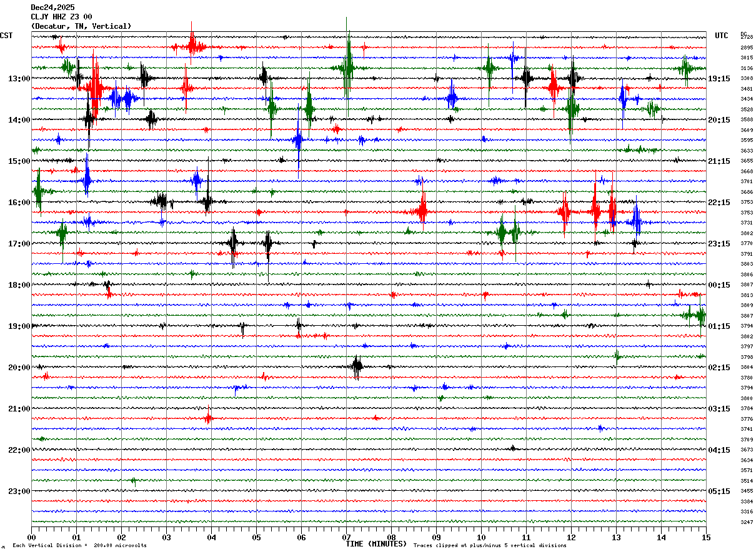Select the 14:00 CST time label
Screen dimensions: 756x554
pyautogui.click(x=19, y=120)
